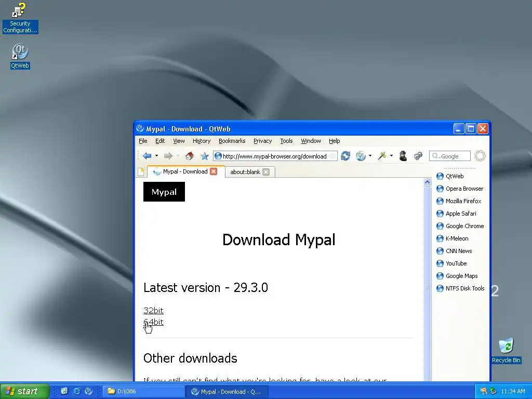Open the Tools menu
The height and width of the screenshot is (399, 532).
pyautogui.click(x=286, y=141)
